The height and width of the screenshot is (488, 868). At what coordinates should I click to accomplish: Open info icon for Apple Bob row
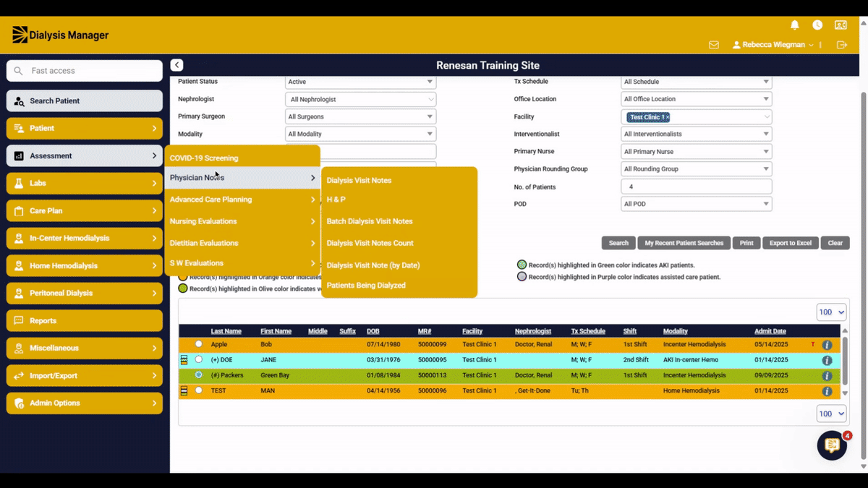pyautogui.click(x=827, y=345)
